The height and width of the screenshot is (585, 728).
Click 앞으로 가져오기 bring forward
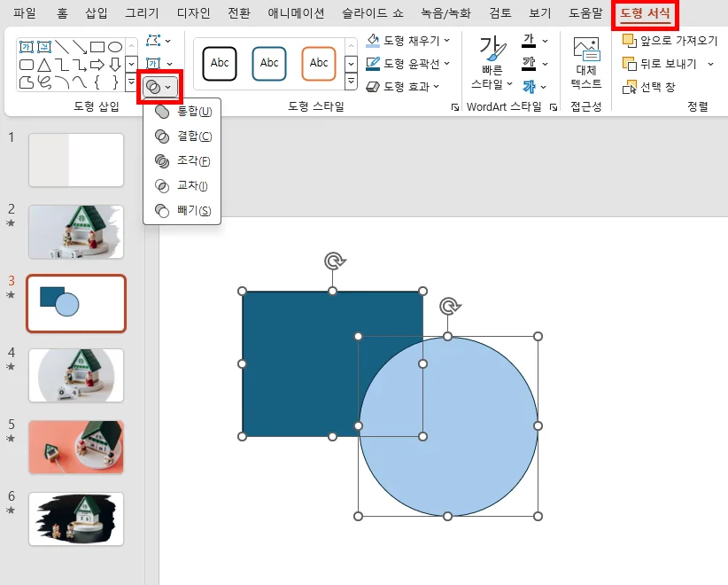coord(670,41)
